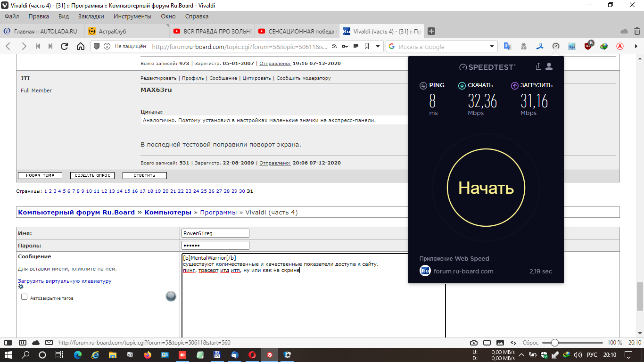
Task: Open Speedtest extension icon in toolbar
Action: click(556, 46)
